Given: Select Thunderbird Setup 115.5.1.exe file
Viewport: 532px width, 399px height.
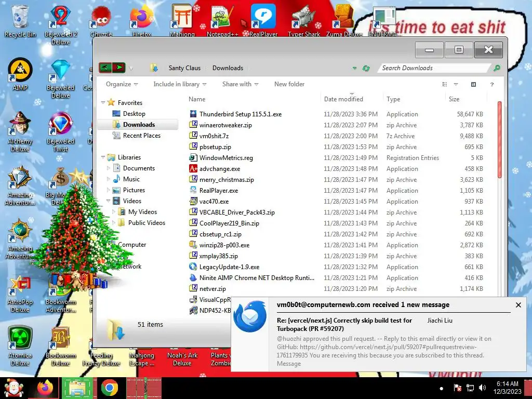Looking at the screenshot, I should (240, 114).
